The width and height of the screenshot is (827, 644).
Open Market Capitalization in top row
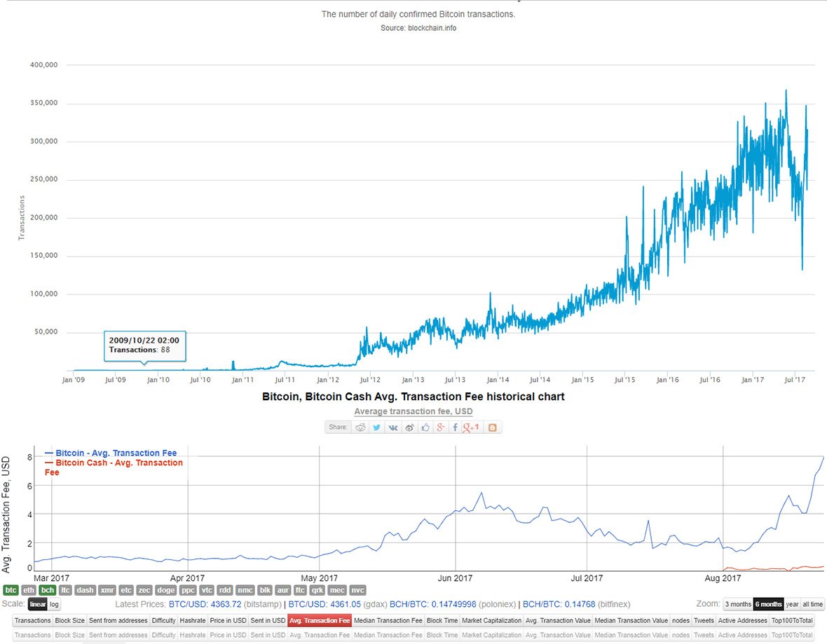(491, 621)
